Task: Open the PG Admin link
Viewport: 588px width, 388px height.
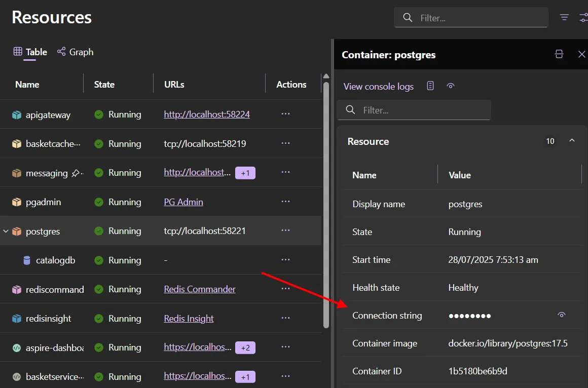Action: click(183, 202)
